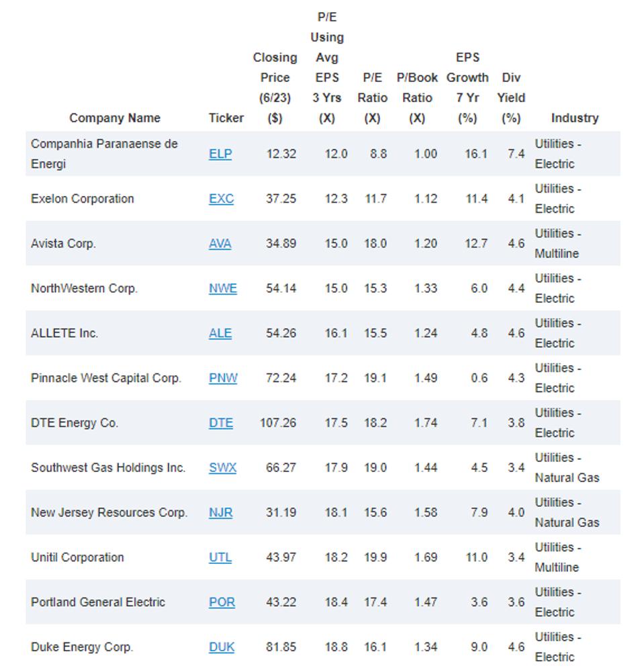Open the AVA ticker link
The width and height of the screenshot is (644, 668).
(x=220, y=244)
